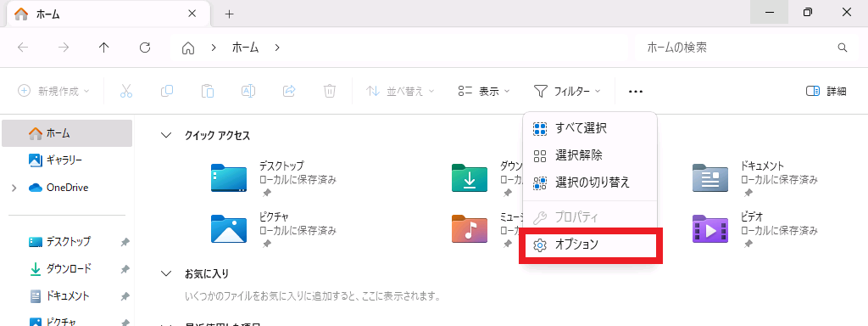The width and height of the screenshot is (868, 326).
Task: Unpin デスクトップ using sidebar pin icon
Action: 125,242
